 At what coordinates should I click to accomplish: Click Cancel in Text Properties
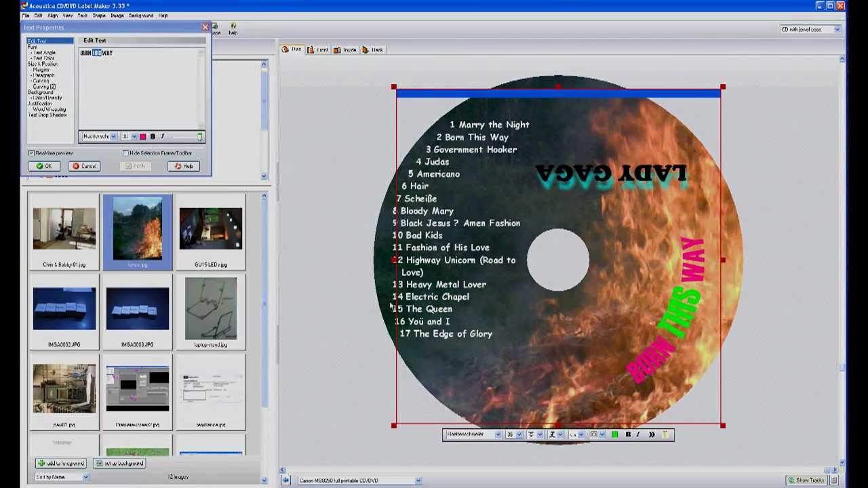click(85, 166)
